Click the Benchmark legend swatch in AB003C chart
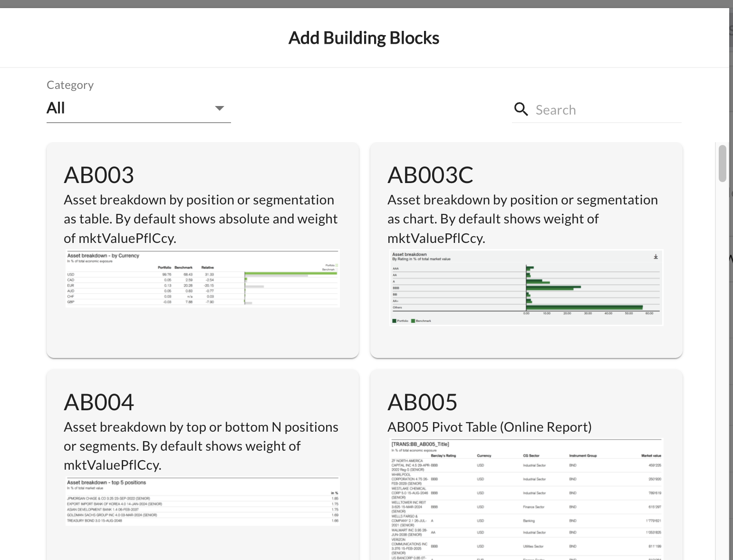Screen dimensions: 733x560 coord(413,321)
